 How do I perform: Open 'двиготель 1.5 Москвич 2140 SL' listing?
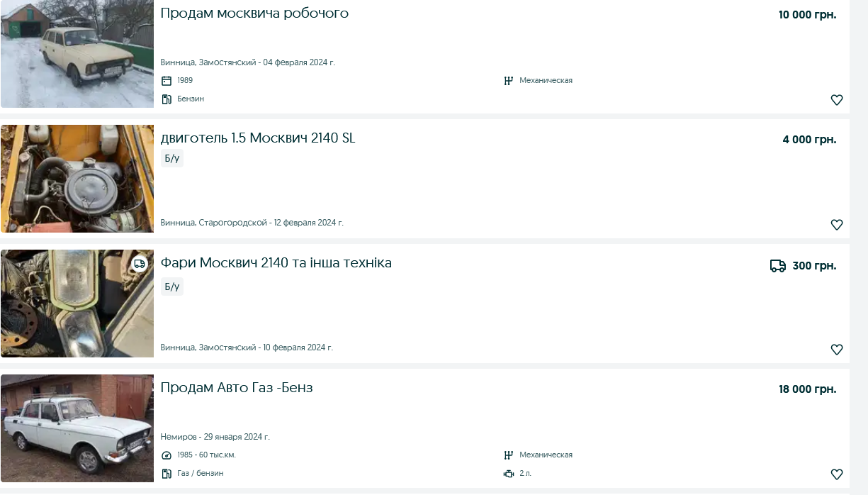tap(258, 138)
